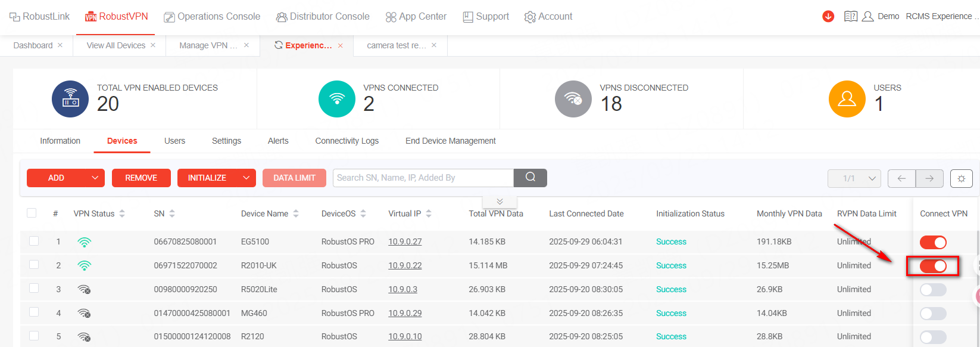Open the help documentation book icon
The image size is (980, 347).
tap(851, 17)
